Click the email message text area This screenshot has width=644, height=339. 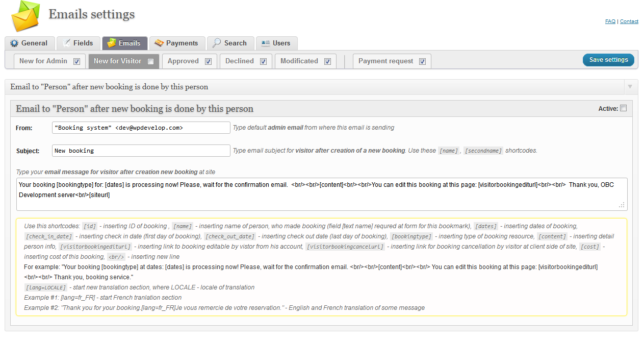point(322,194)
